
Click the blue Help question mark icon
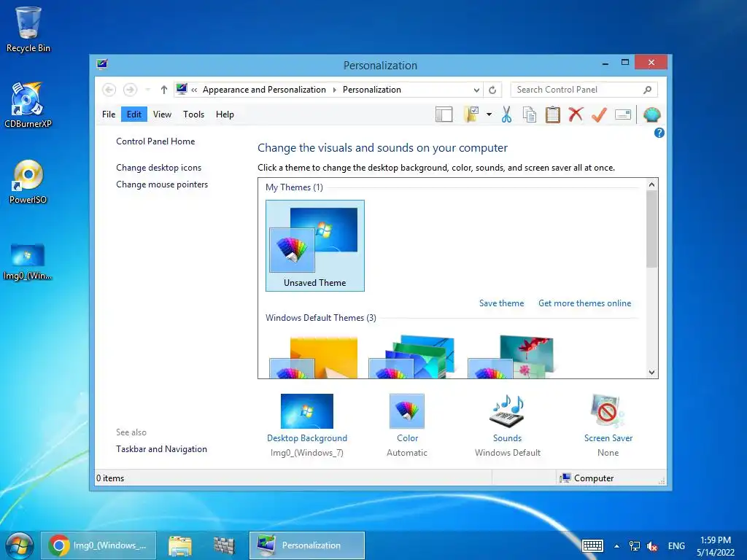(x=659, y=133)
